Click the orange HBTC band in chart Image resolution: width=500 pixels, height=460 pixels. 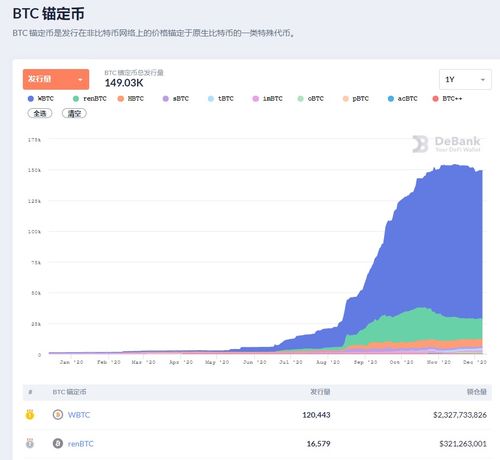tap(433, 344)
